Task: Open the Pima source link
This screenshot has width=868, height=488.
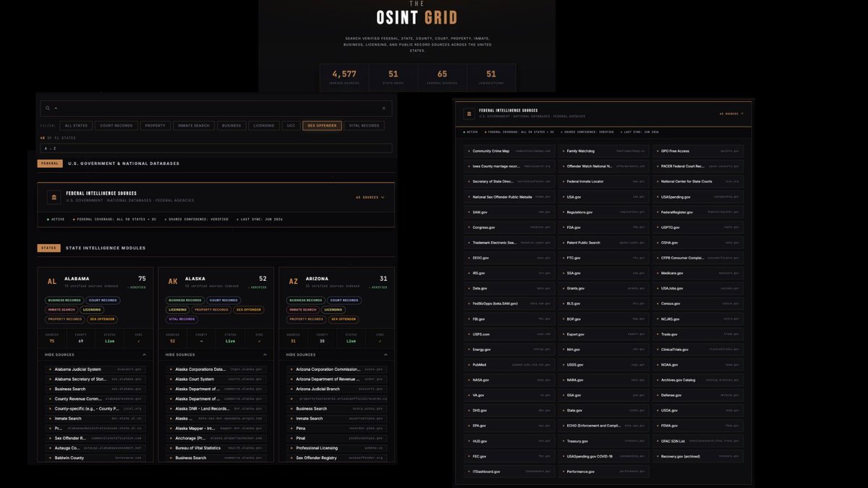Action: (x=337, y=428)
